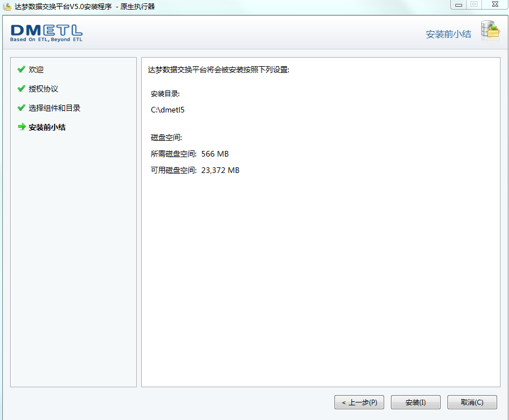Click the DMETL logo in header
This screenshot has height=420, width=509.
click(x=46, y=33)
